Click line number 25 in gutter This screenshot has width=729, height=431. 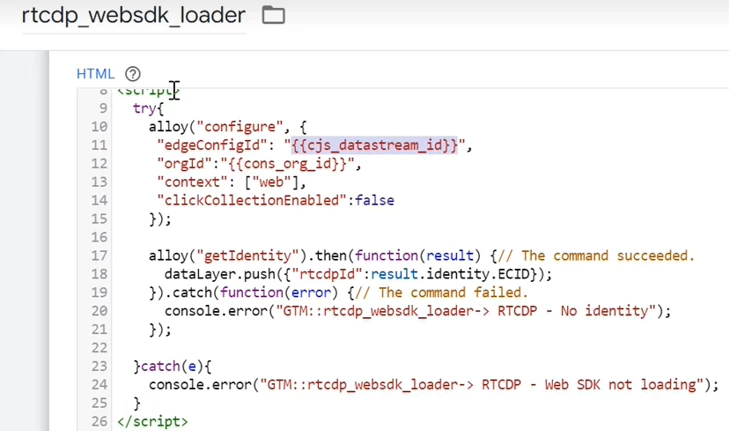click(99, 403)
